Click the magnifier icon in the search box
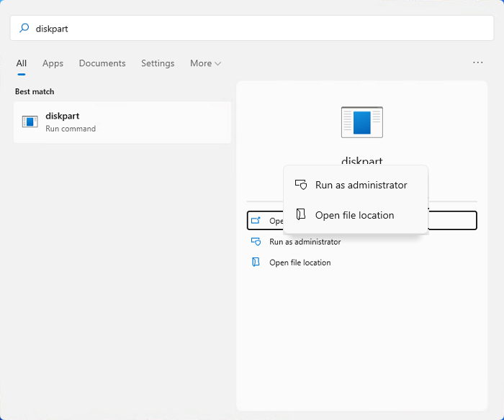The image size is (504, 420). [24, 29]
